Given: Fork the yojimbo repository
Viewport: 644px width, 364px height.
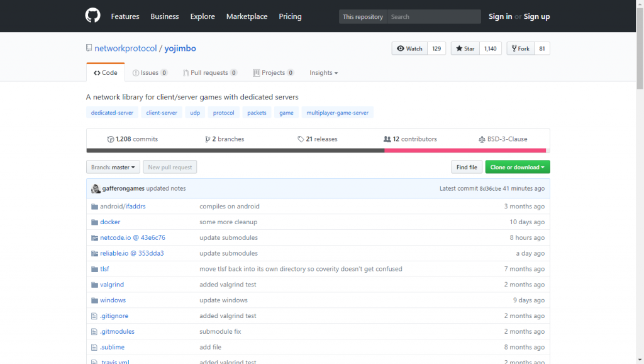Looking at the screenshot, I should pyautogui.click(x=520, y=48).
